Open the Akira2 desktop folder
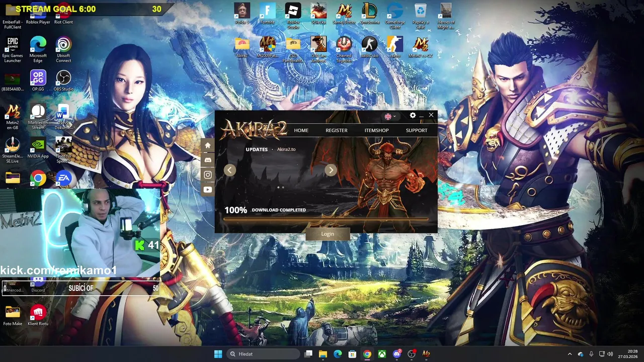This screenshot has width=644, height=362. 242,48
